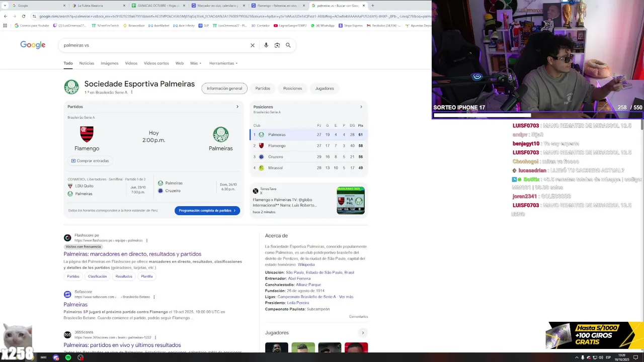The width and height of the screenshot is (644, 362).
Task: Open 365Scores result options menu
Action: (155, 338)
